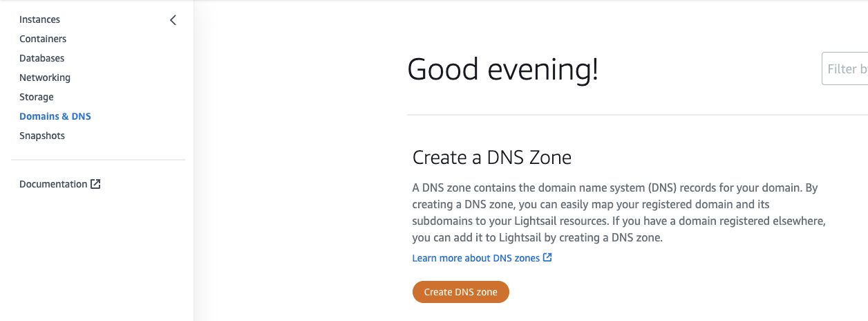Open the Instances section
The width and height of the screenshot is (868, 321).
[39, 19]
